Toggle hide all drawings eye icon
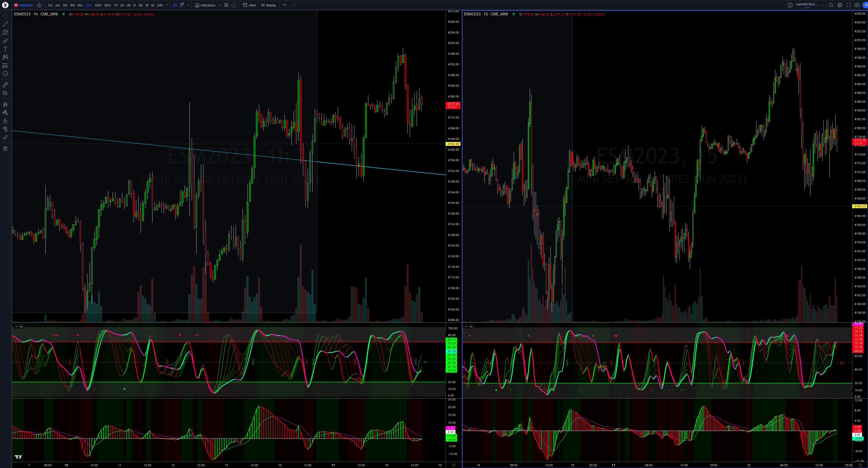 click(x=5, y=129)
